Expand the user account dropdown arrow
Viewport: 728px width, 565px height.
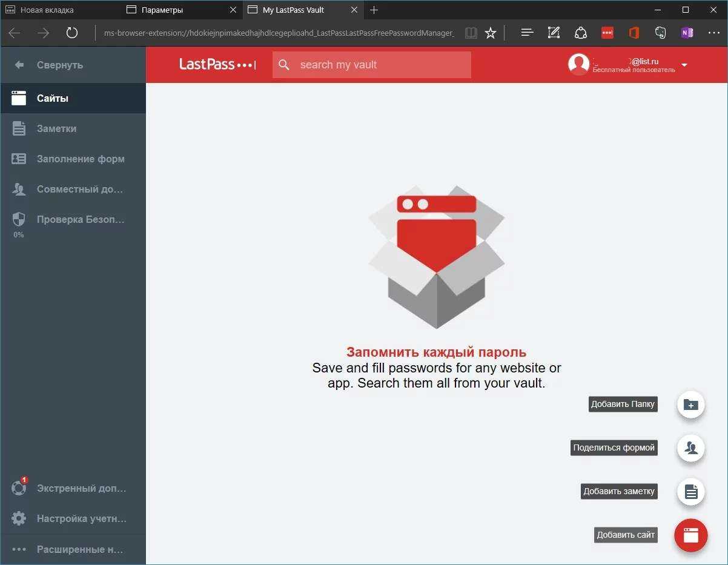(x=684, y=65)
